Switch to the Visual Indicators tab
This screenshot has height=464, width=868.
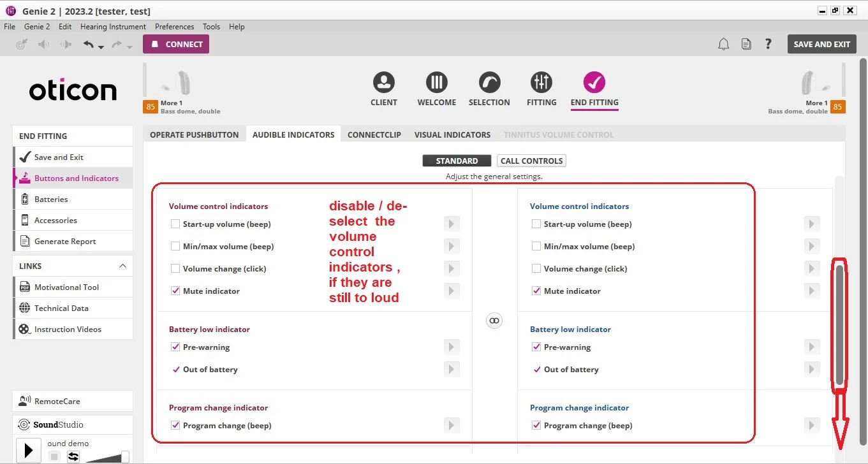[452, 134]
